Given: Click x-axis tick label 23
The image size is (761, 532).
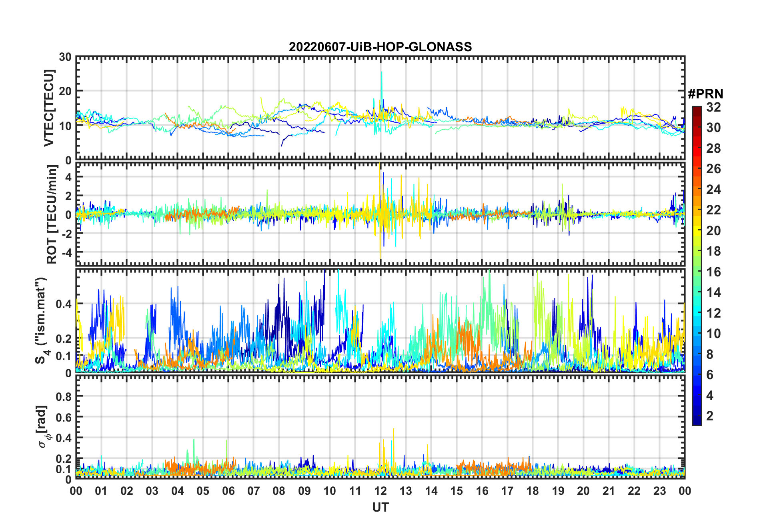Looking at the screenshot, I should tap(659, 491).
